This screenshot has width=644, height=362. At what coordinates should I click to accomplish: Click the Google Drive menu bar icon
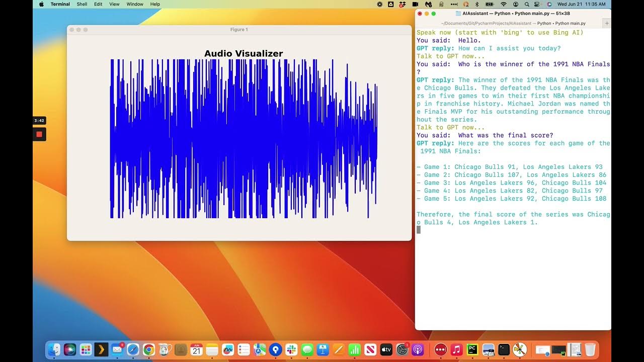click(x=391, y=4)
